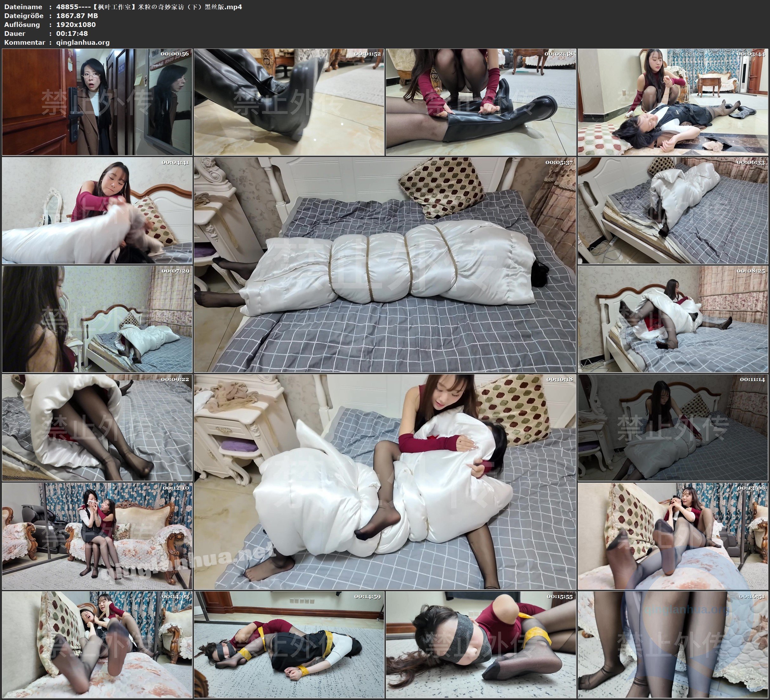Click the thumbnail timestamped 00:15:55
The image size is (770, 700).
(x=481, y=644)
